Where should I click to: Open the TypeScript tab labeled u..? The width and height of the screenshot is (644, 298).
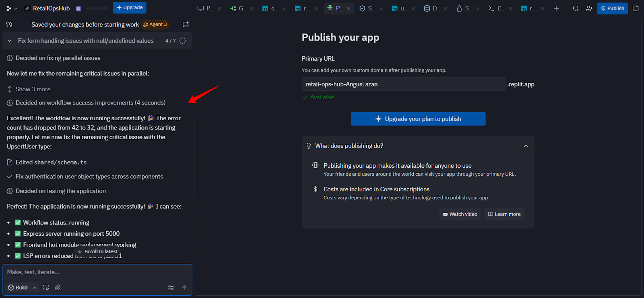point(399,8)
